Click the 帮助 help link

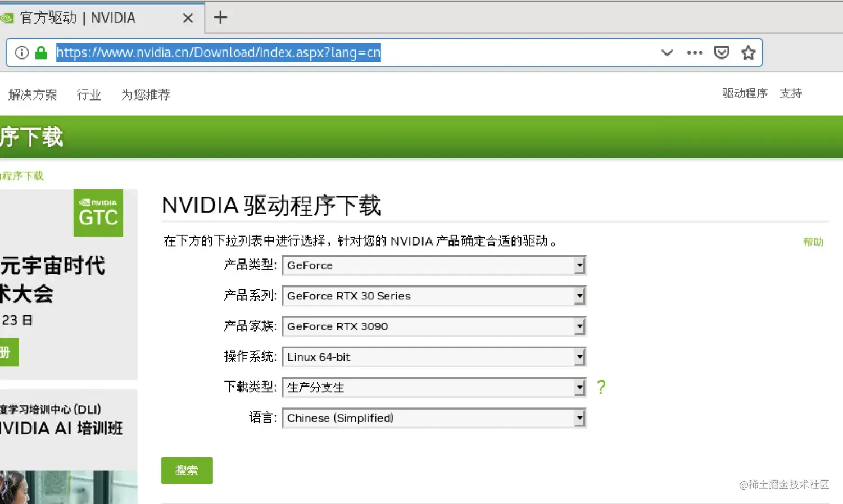coord(814,241)
